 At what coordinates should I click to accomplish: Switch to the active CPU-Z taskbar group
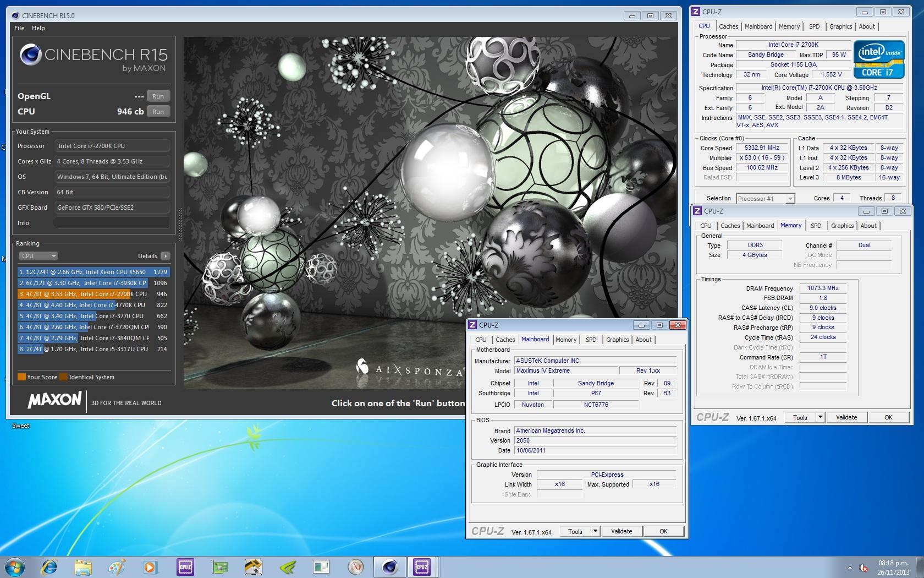tap(422, 567)
